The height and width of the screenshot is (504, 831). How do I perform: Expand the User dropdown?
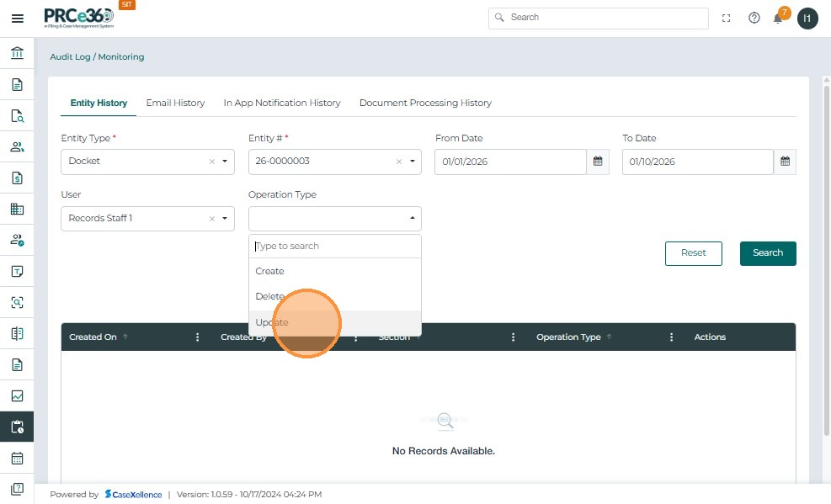pos(225,219)
